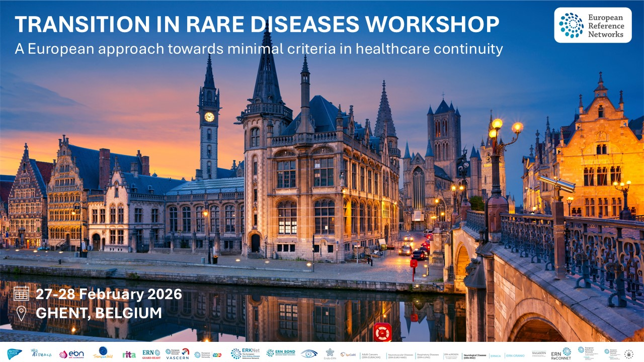Click the calendar icon beside the date
The height and width of the screenshot is (362, 644).
click(x=21, y=293)
